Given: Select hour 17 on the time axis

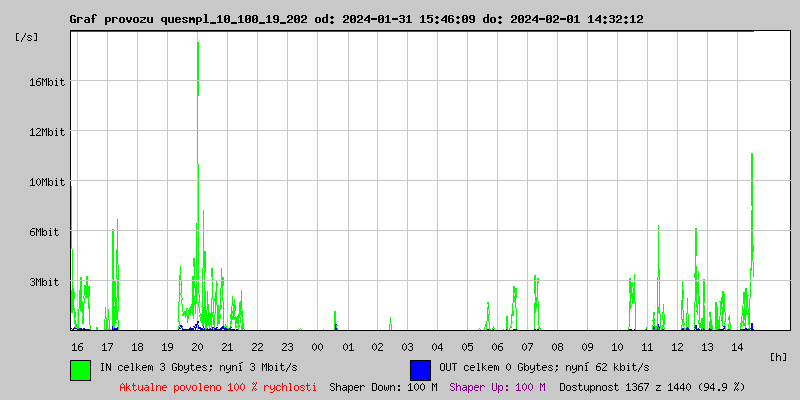Looking at the screenshot, I should 108,347.
